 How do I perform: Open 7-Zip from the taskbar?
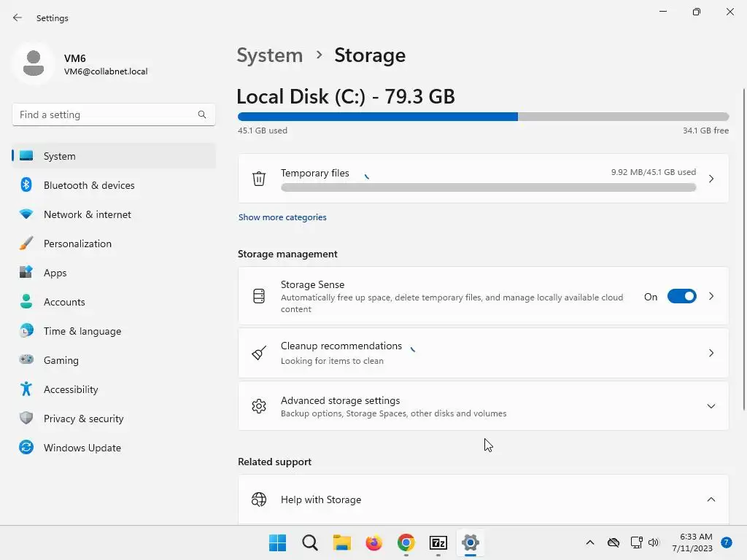[438, 542]
